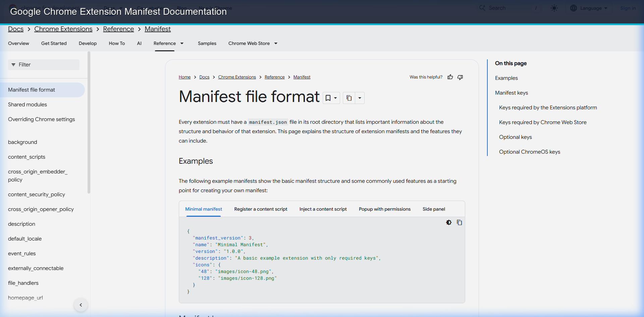Select the Minimal manifest example tab

pyautogui.click(x=204, y=209)
